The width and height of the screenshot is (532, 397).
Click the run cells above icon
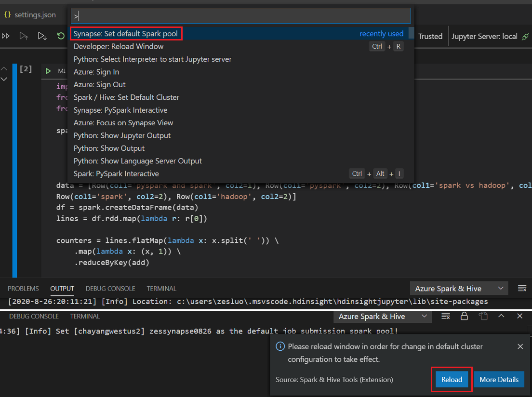(24, 36)
